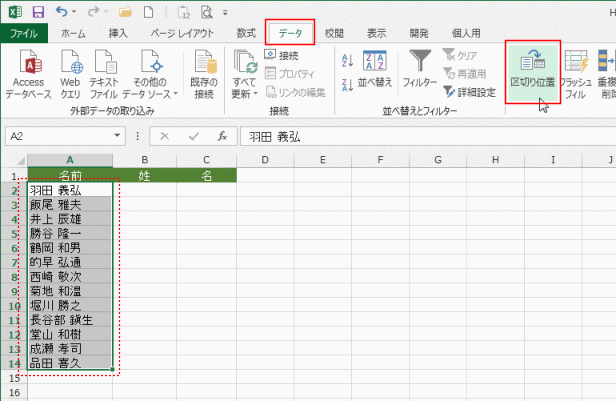Open the File (ファイル) menu
The image size is (616, 401).
point(24,33)
